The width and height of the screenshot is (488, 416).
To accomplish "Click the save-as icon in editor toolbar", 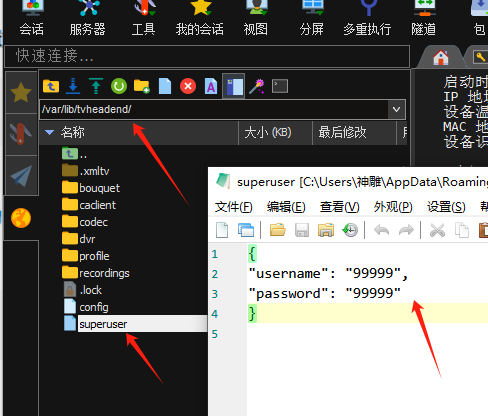I will 326,230.
